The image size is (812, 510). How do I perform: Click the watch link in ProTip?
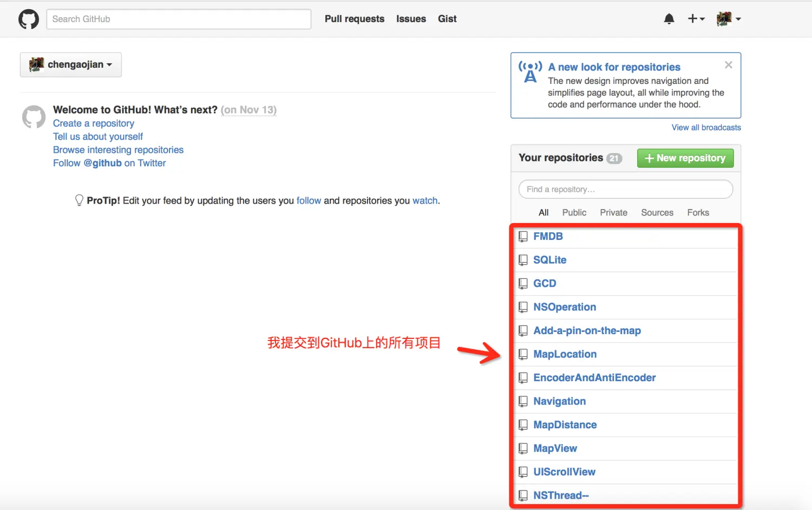(x=425, y=200)
